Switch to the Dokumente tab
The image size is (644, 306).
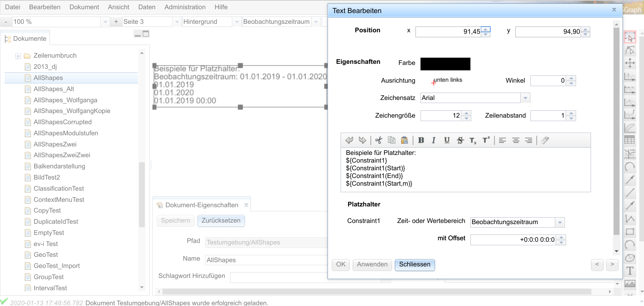pyautogui.click(x=25, y=38)
